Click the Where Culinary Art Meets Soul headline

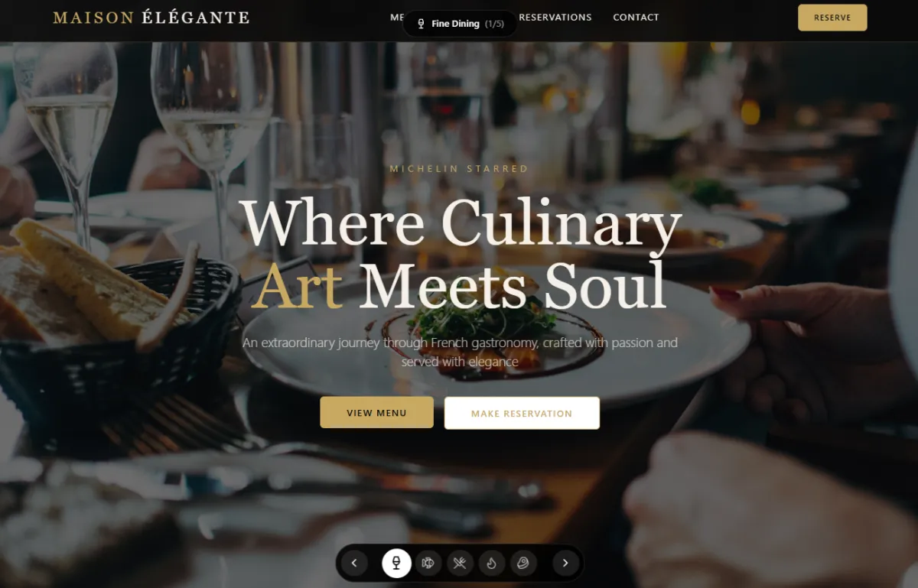click(x=460, y=254)
